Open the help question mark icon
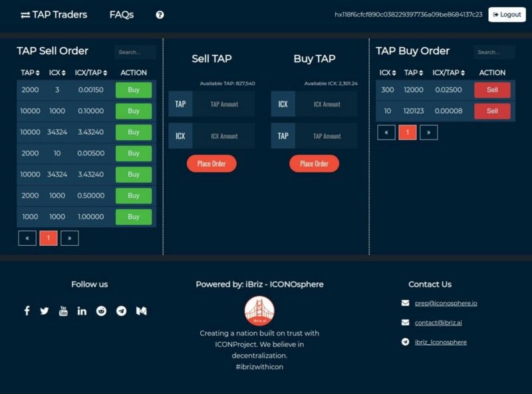 [160, 15]
